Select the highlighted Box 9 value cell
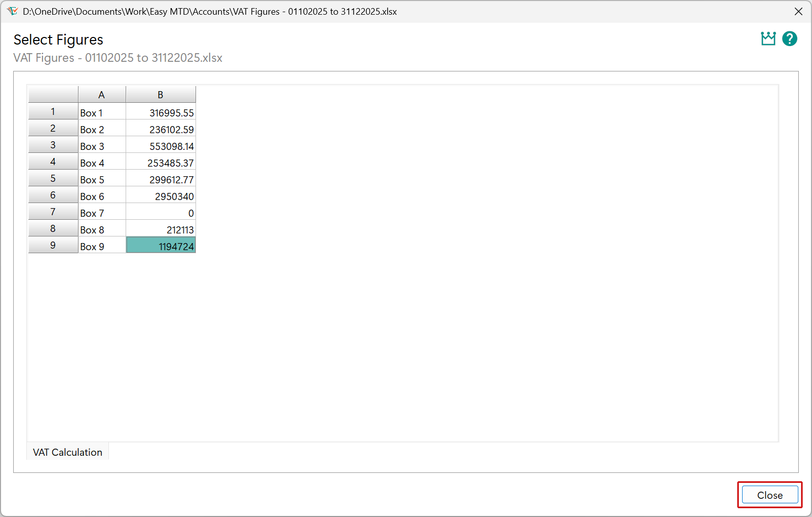The height and width of the screenshot is (517, 812). tap(161, 245)
